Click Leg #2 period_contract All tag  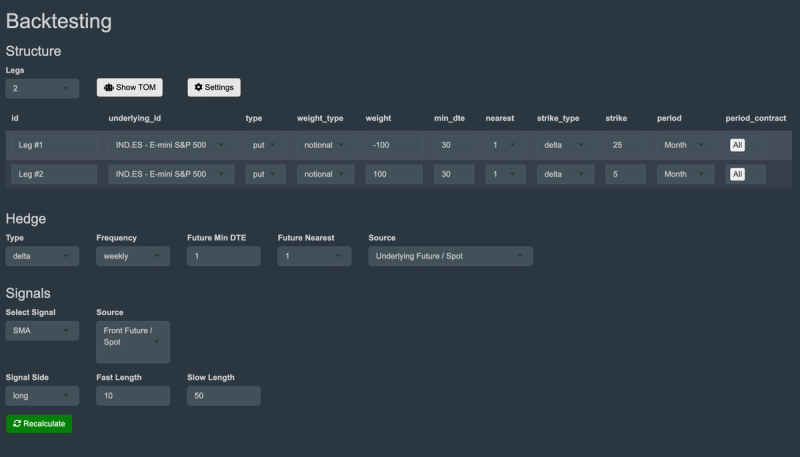click(x=737, y=174)
